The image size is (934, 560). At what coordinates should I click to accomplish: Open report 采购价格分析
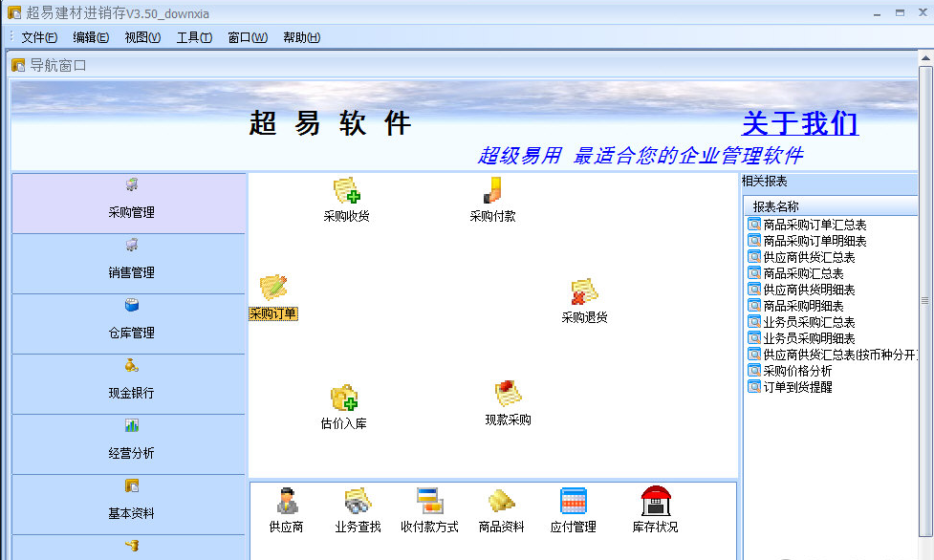coord(790,371)
